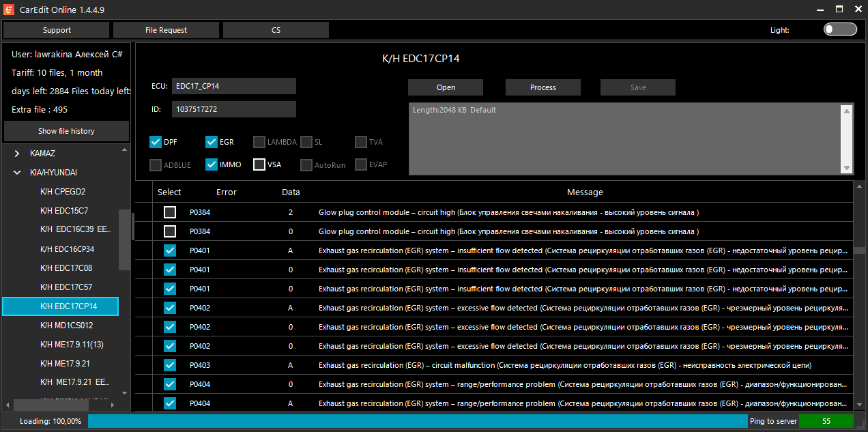Uncheck the IMMO checkbox
This screenshot has width=868, height=432.
pyautogui.click(x=212, y=164)
